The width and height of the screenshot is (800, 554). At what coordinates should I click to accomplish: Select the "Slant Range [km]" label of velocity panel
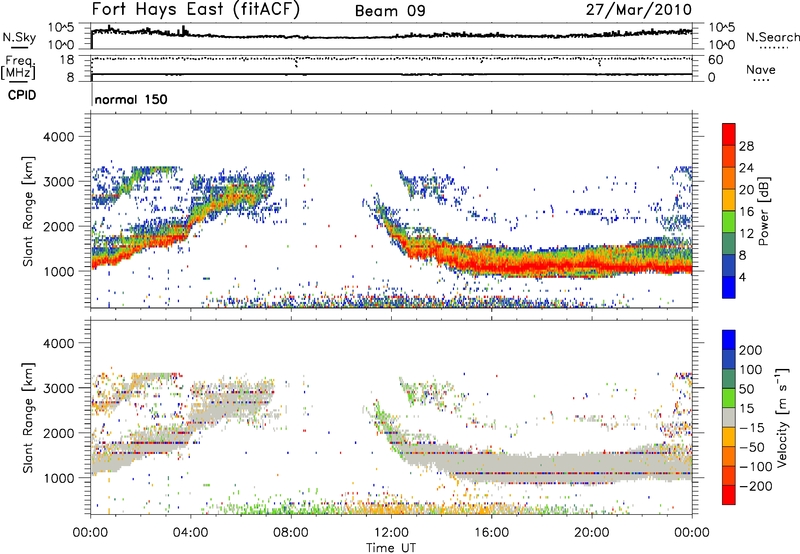click(x=28, y=417)
